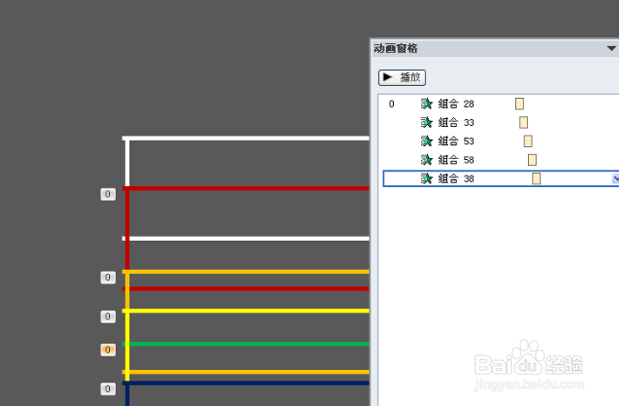The height and width of the screenshot is (406, 619).
Task: Click sequence number 0 in animation list
Action: click(x=391, y=104)
